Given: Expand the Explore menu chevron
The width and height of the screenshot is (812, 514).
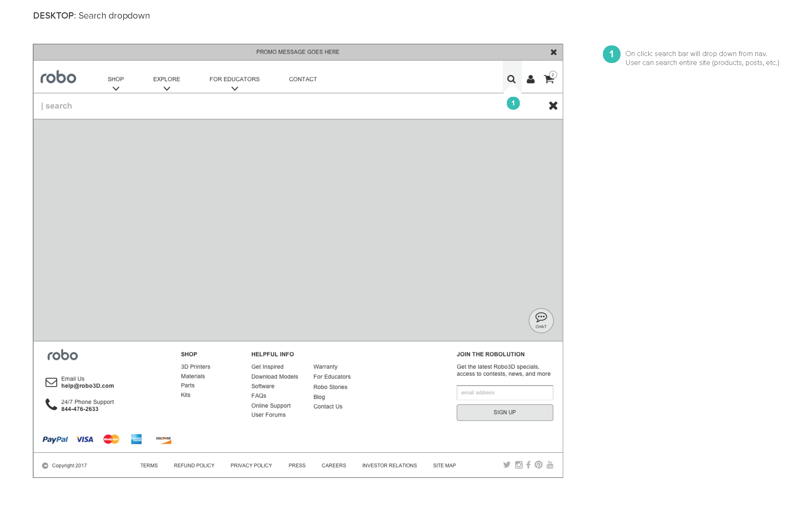Looking at the screenshot, I should [167, 89].
